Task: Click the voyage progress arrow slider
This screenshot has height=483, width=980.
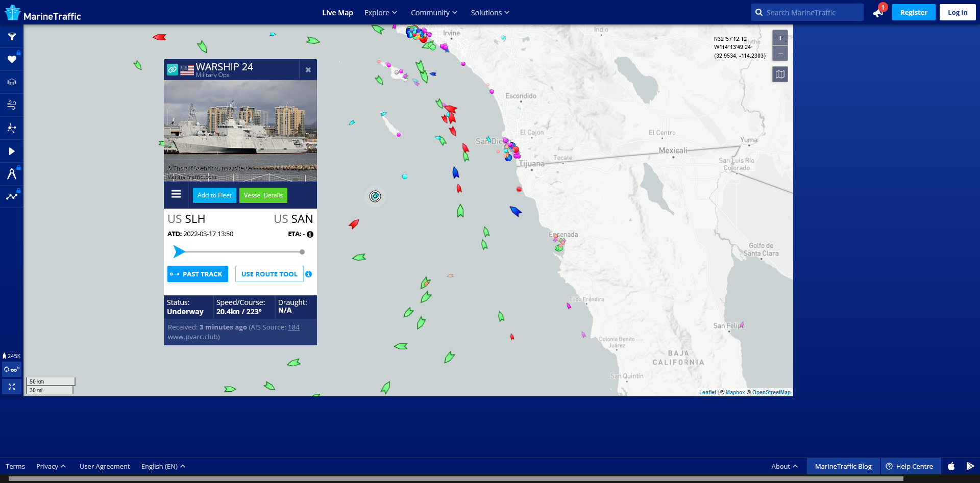Action: tap(179, 251)
